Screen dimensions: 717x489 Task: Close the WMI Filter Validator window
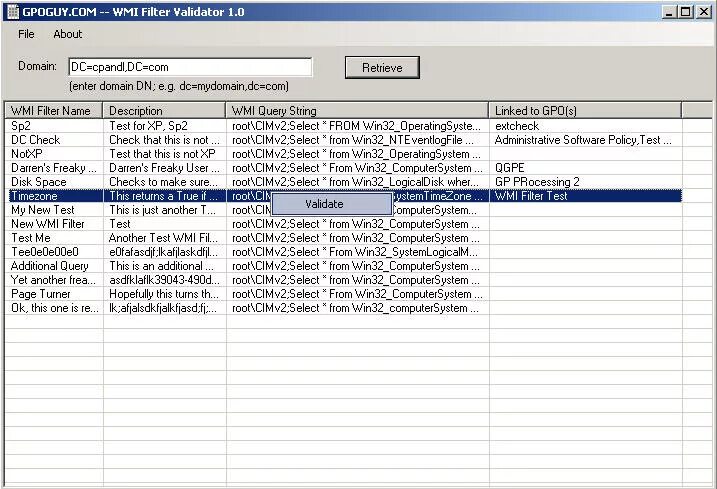pos(704,12)
